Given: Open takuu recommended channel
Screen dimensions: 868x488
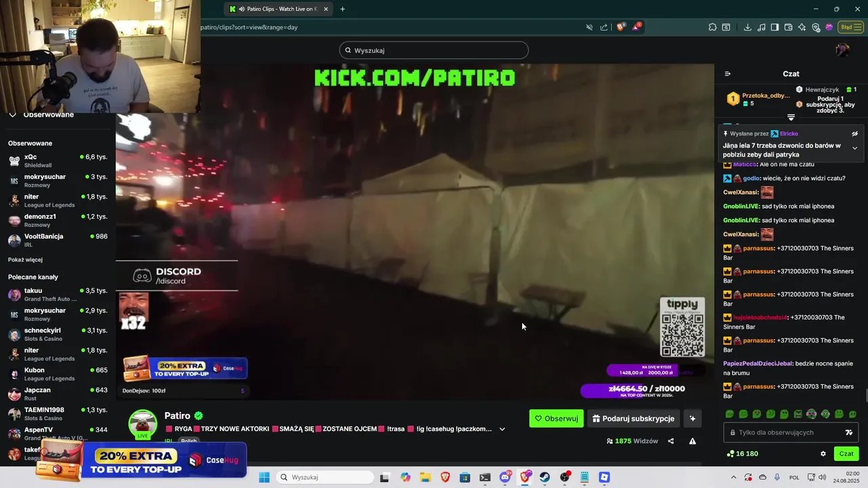Looking at the screenshot, I should pyautogui.click(x=58, y=294).
